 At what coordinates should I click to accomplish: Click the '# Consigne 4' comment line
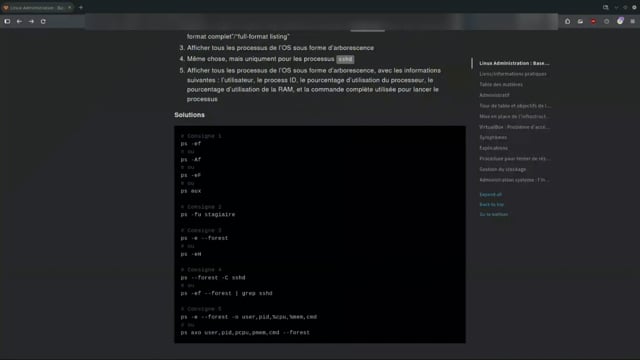201,270
